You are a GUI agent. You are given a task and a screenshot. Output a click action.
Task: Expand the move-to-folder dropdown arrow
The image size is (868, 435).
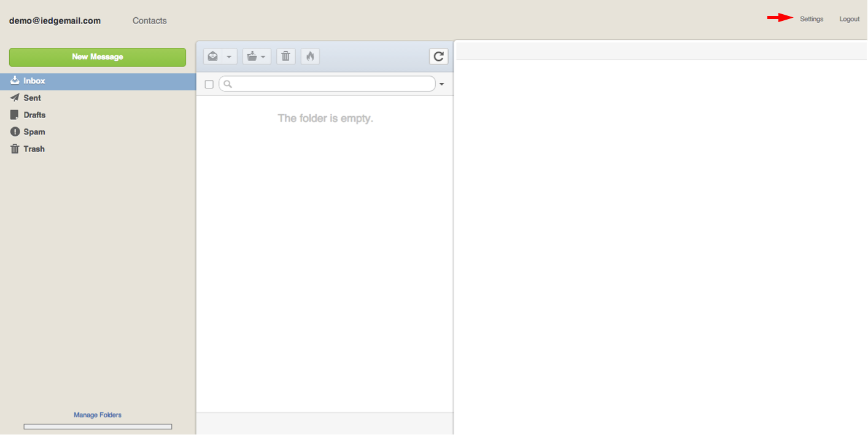[263, 57]
